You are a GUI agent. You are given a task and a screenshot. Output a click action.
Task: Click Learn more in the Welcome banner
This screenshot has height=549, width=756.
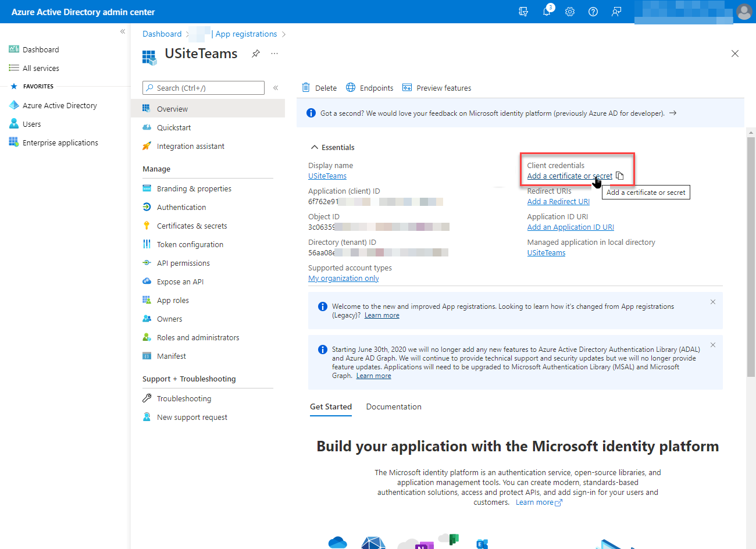click(382, 315)
